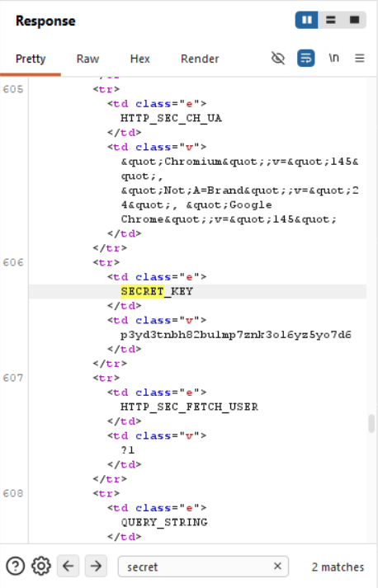Open search help question mark icon

tap(16, 566)
